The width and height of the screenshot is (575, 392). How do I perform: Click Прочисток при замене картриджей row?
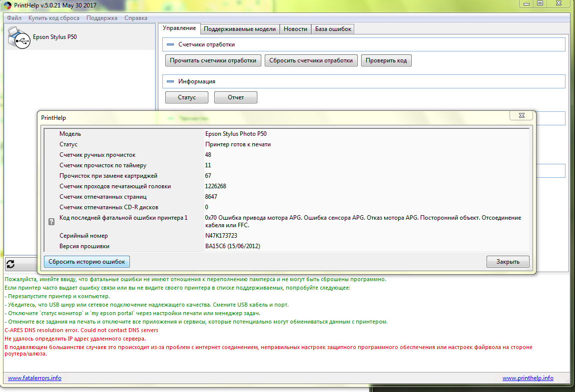click(286, 176)
